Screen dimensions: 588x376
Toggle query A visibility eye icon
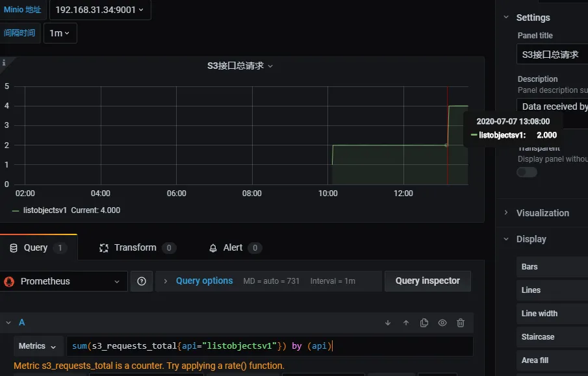[442, 323]
